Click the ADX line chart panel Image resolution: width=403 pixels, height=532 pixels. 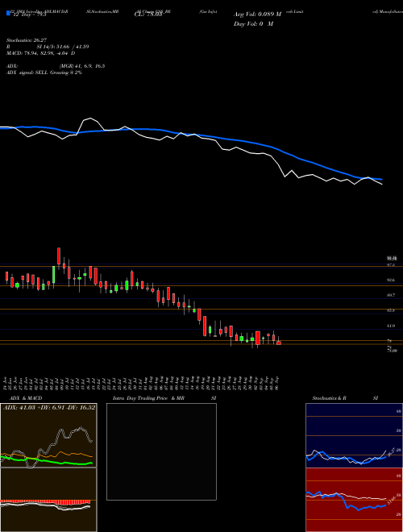click(x=48, y=435)
